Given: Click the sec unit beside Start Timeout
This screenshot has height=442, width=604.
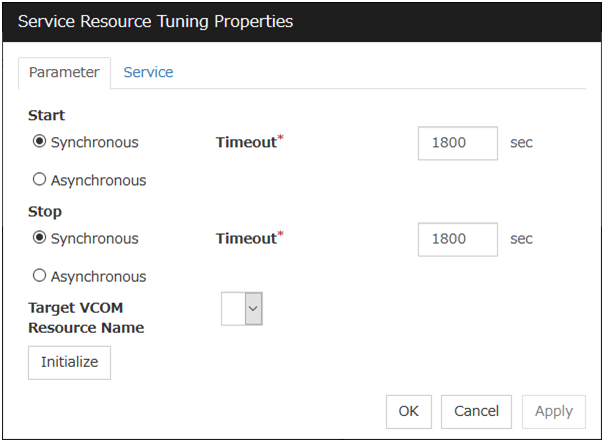Looking at the screenshot, I should point(521,143).
